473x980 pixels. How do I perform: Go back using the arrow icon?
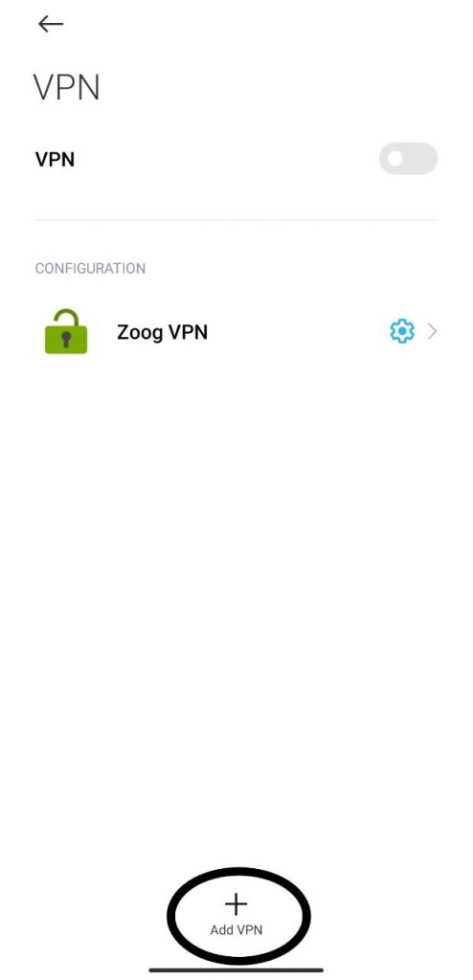point(51,24)
